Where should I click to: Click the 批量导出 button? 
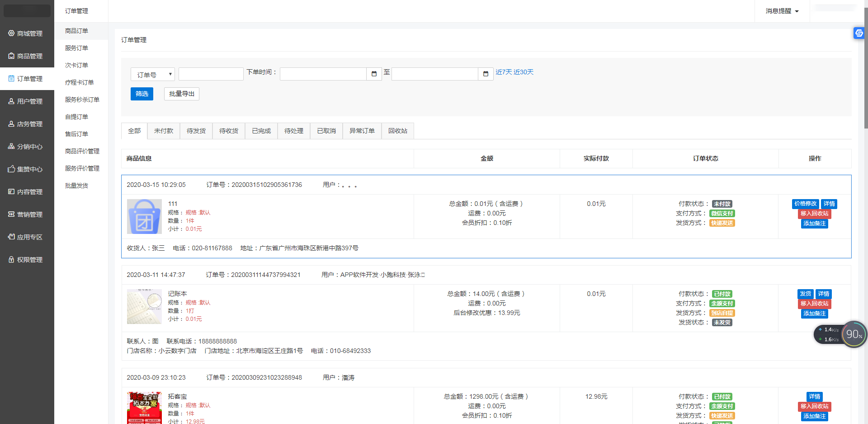181,94
